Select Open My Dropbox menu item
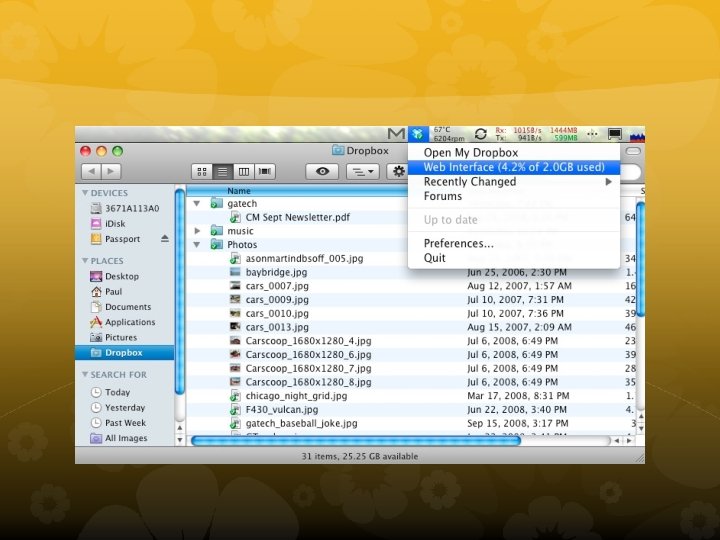 [x=514, y=152]
